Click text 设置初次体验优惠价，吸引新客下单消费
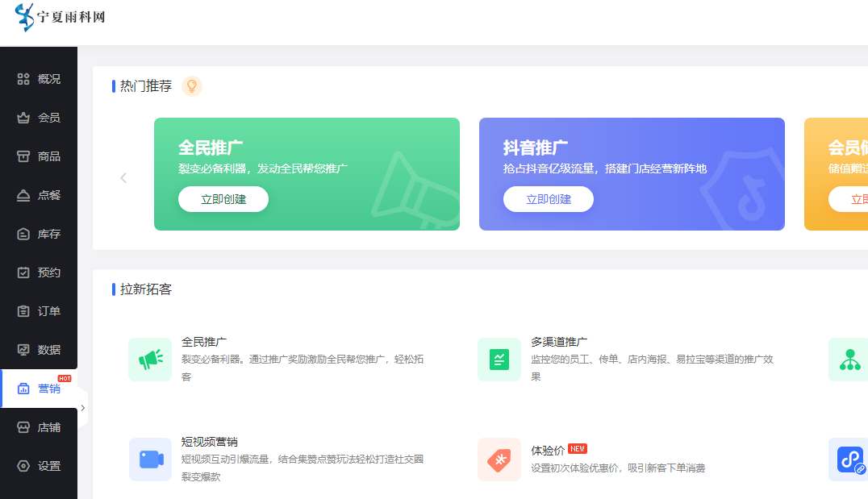This screenshot has height=499, width=868. (619, 468)
